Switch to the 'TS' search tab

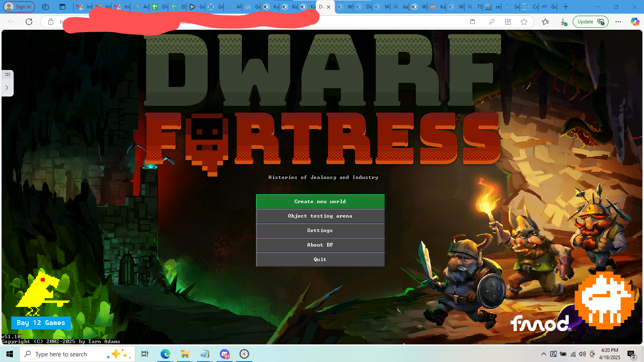pyautogui.click(x=474, y=7)
